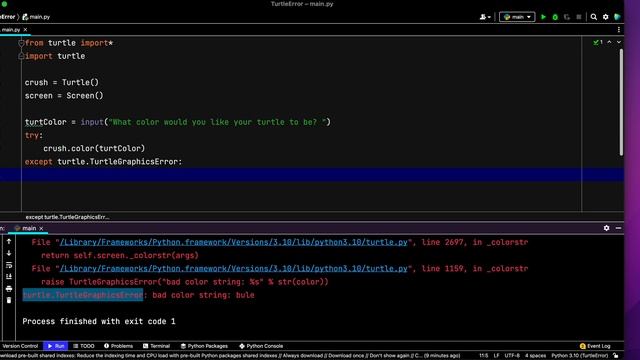The image size is (640, 360).
Task: Change 4 spaces indent setting
Action: [x=535, y=356]
